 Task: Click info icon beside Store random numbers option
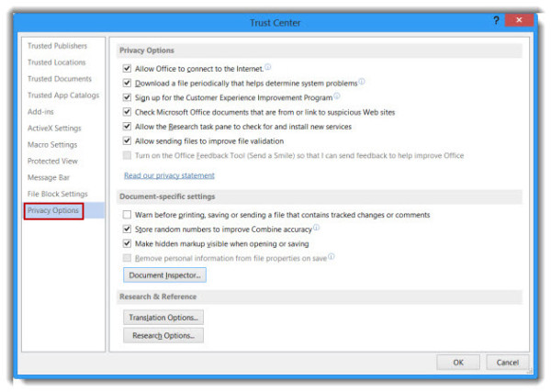click(316, 228)
